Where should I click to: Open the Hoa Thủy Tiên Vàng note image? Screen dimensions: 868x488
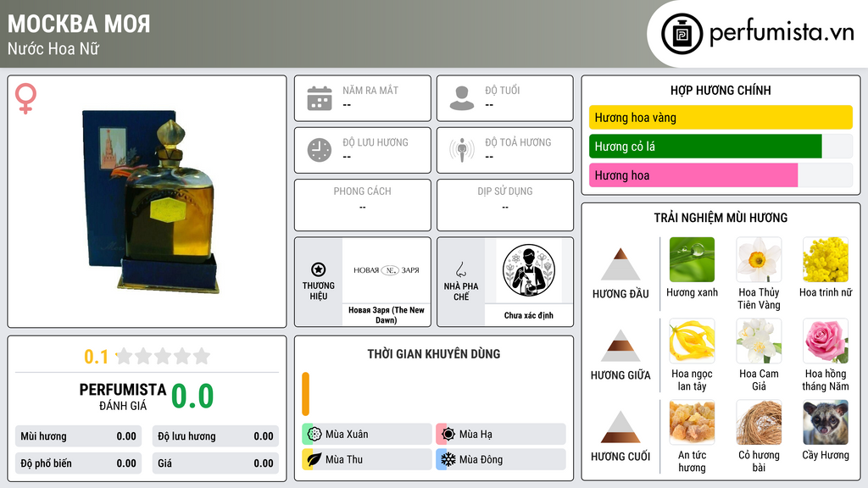coord(759,259)
